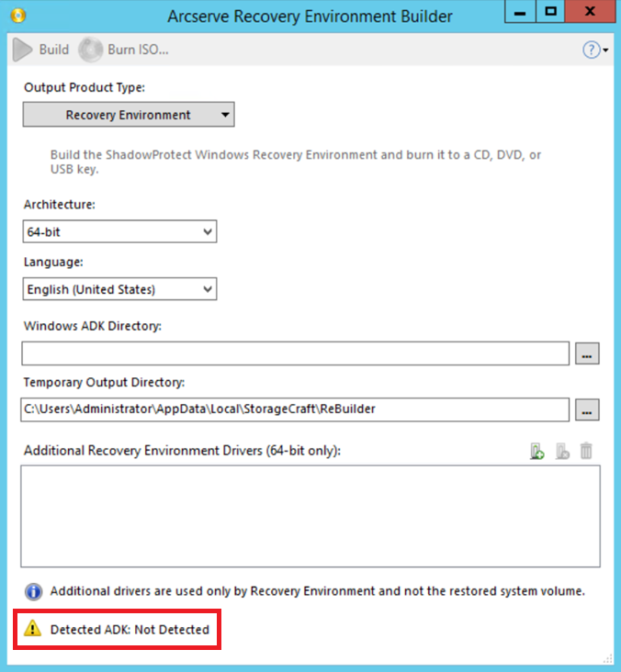Click the yellow warning triangle icon
The width and height of the screenshot is (621, 672).
[32, 629]
